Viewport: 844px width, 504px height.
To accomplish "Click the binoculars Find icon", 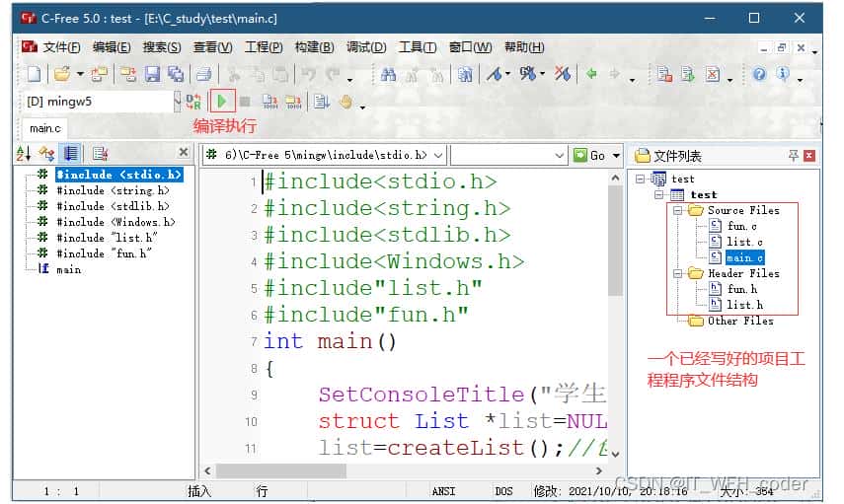I will [388, 74].
